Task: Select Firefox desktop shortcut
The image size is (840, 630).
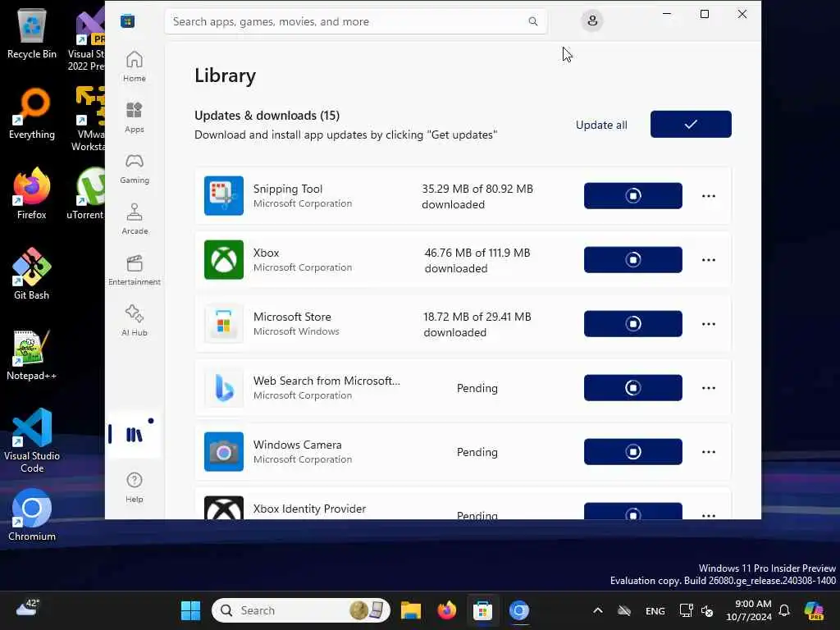Action: click(x=32, y=194)
